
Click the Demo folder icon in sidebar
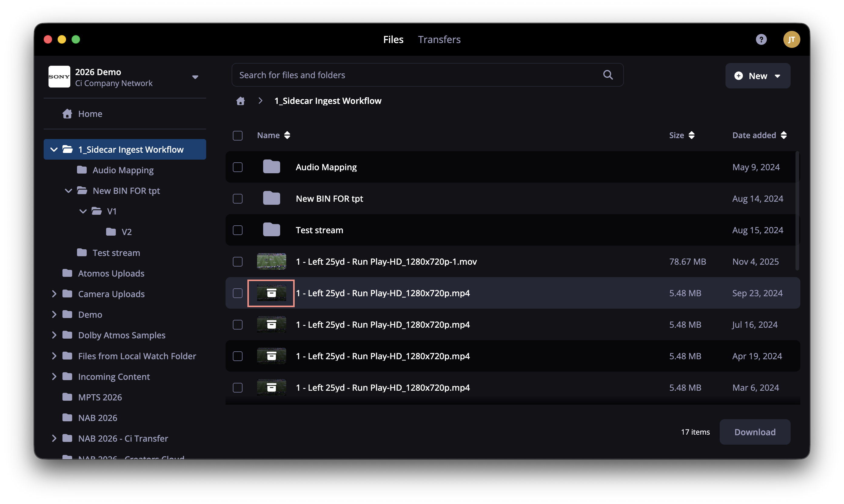67,314
